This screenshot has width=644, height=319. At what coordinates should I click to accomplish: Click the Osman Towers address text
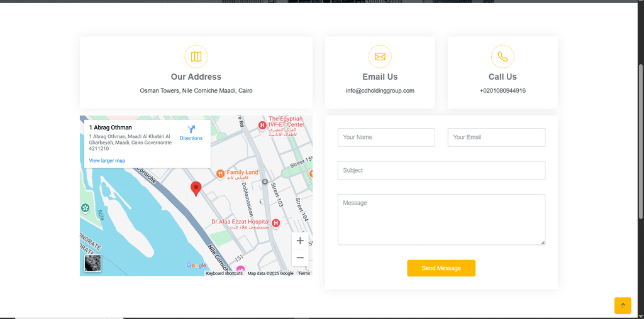[196, 90]
